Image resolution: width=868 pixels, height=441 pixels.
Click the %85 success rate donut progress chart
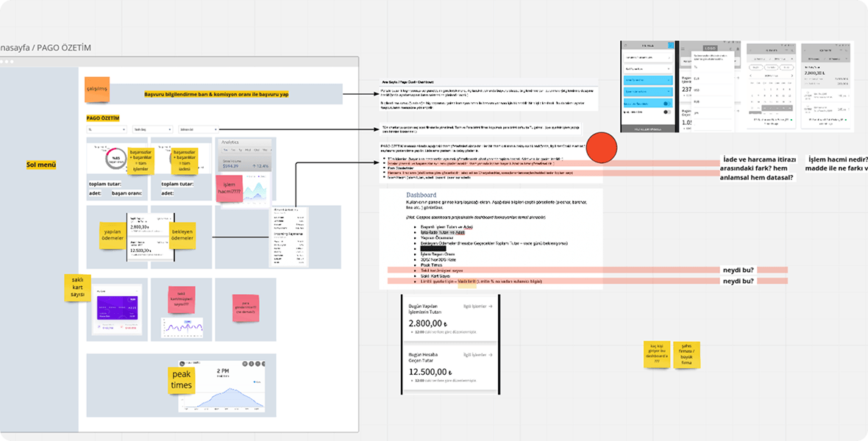pyautogui.click(x=115, y=158)
